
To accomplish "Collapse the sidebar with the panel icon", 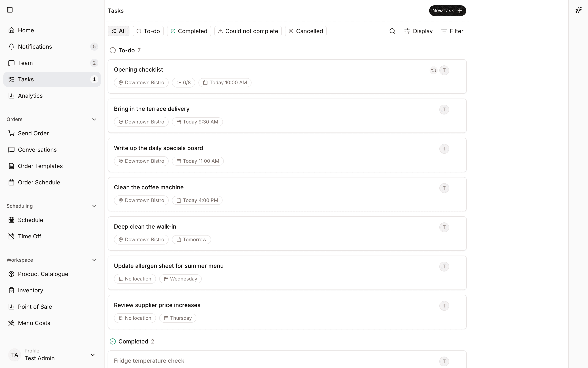I will pyautogui.click(x=10, y=10).
